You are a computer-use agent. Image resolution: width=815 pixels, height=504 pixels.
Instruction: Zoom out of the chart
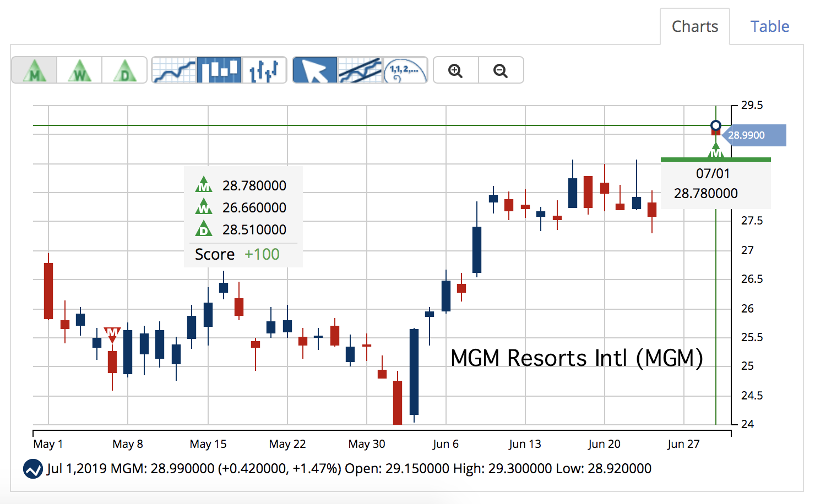(x=501, y=70)
